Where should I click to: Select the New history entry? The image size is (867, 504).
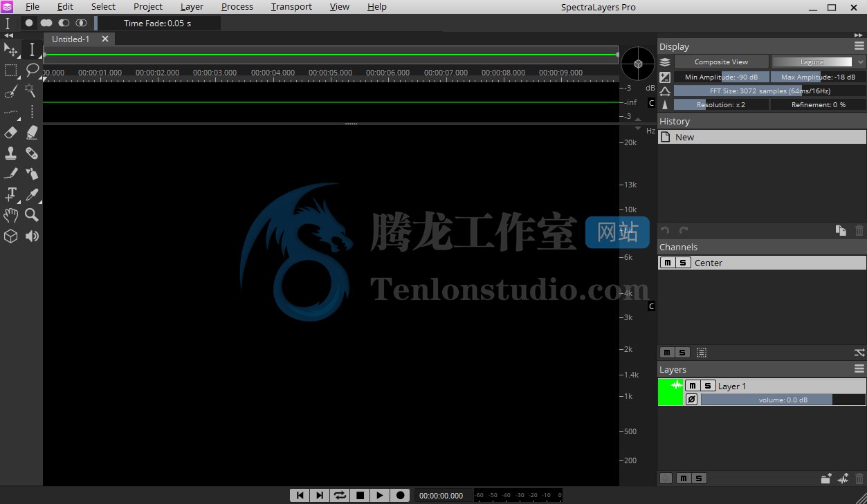click(762, 137)
